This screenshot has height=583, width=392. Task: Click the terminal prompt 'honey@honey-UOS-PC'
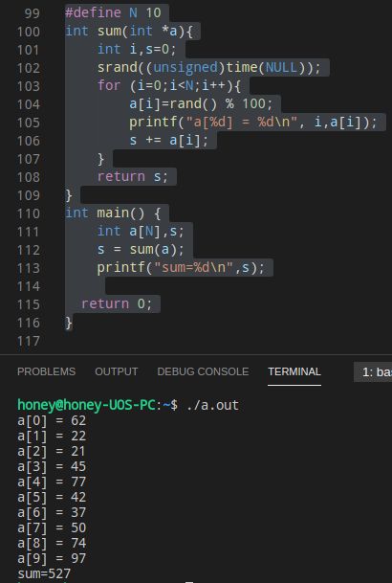tap(86, 405)
